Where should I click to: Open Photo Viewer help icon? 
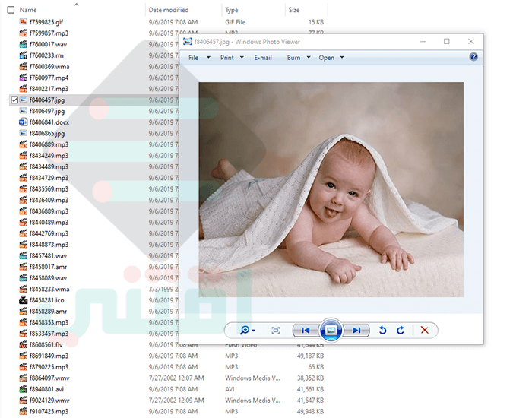tap(473, 57)
